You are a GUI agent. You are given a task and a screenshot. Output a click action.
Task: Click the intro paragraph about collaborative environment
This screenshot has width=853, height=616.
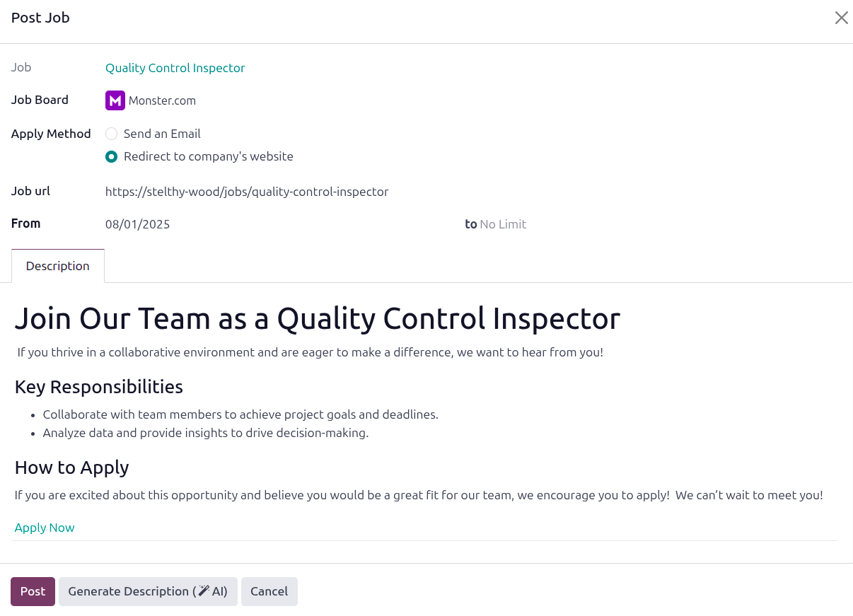(310, 352)
